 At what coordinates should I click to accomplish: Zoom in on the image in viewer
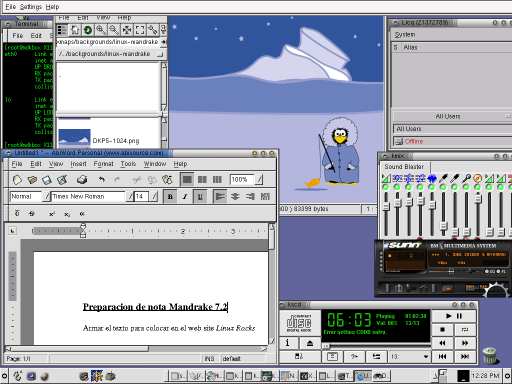click(101, 30)
